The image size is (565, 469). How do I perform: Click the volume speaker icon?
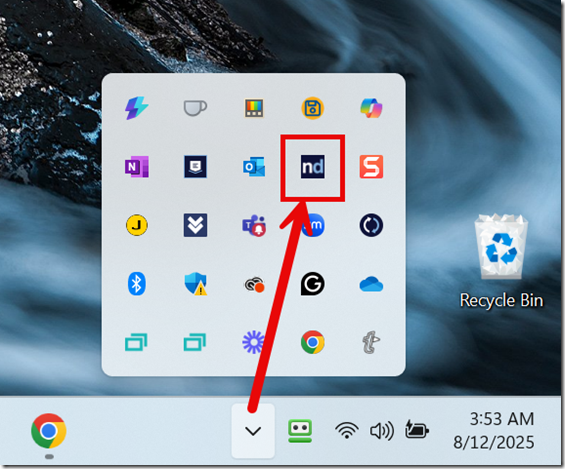(x=382, y=431)
